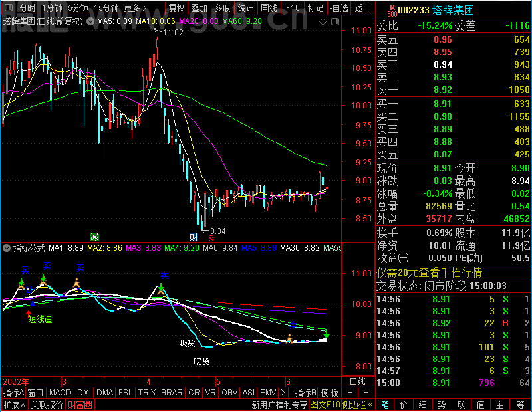Click the R 500 badge beside stock code
The height and width of the screenshot is (412, 532).
pyautogui.click(x=392, y=11)
